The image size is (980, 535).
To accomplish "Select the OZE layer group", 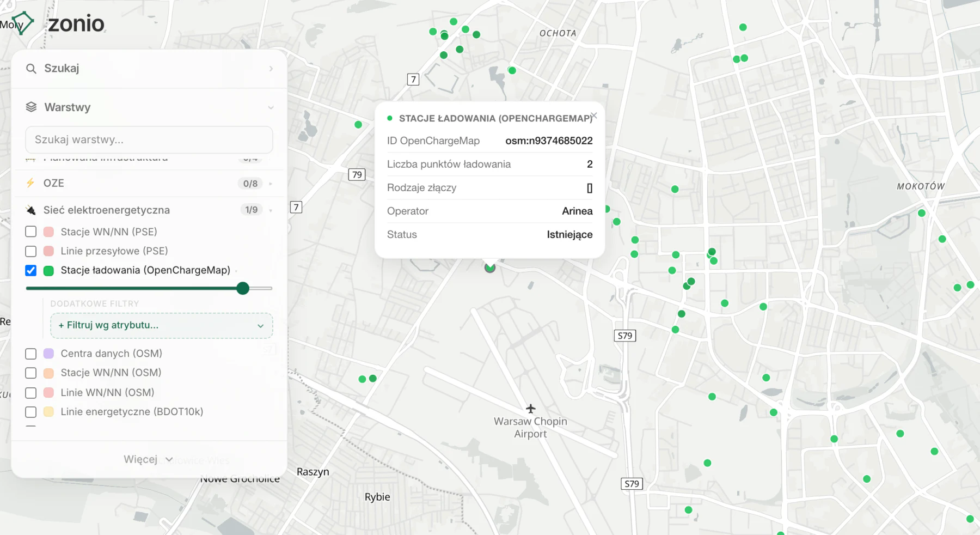I will pyautogui.click(x=149, y=183).
